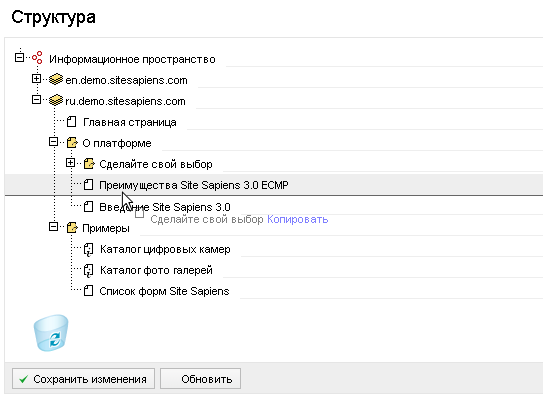The width and height of the screenshot is (543, 401).
Task: Expand the en.demo.sitesapiens.com node
Action: (x=36, y=79)
